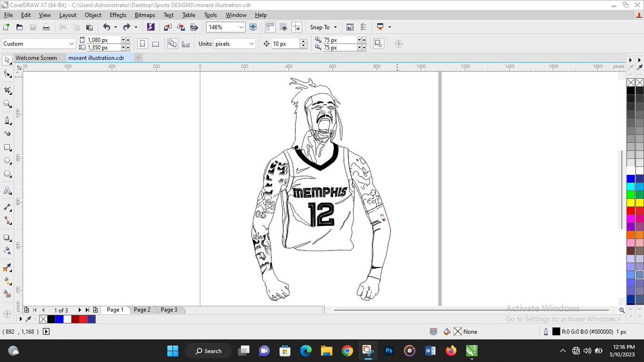Open the Units pixels dropdown
This screenshot has width=644, height=362.
pyautogui.click(x=252, y=44)
